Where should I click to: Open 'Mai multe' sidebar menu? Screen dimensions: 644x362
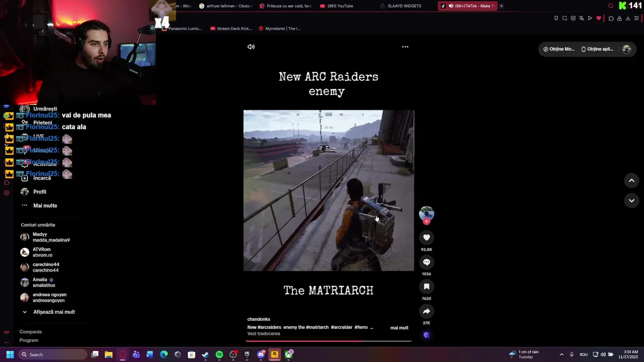point(39,206)
